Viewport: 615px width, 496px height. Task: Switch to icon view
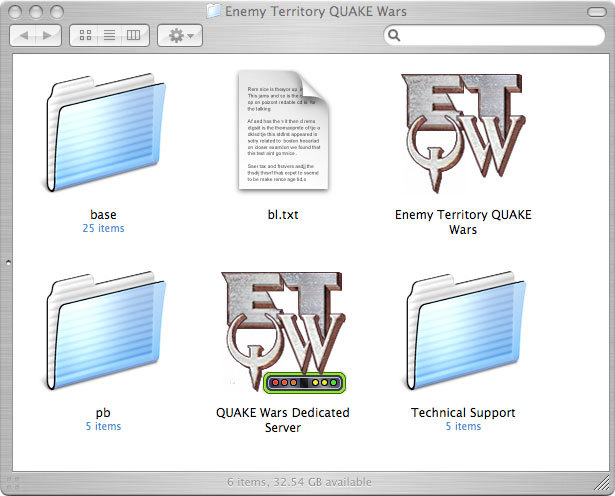[x=85, y=35]
